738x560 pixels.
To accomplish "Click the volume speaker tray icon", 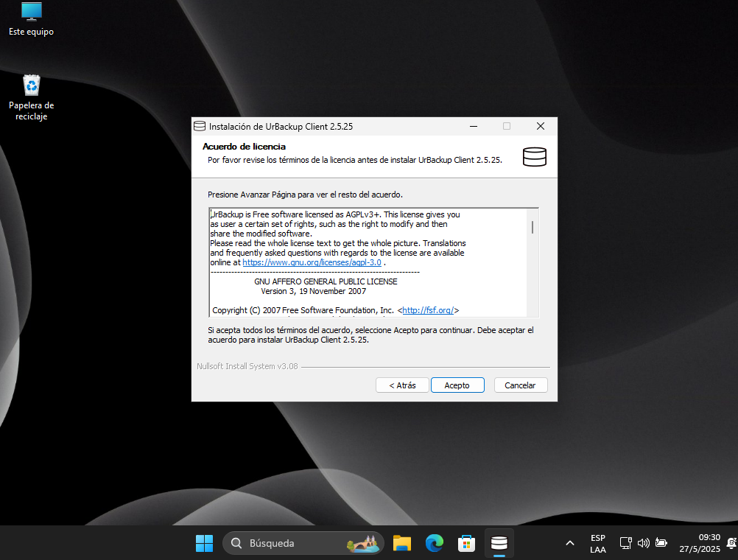I will [643, 543].
